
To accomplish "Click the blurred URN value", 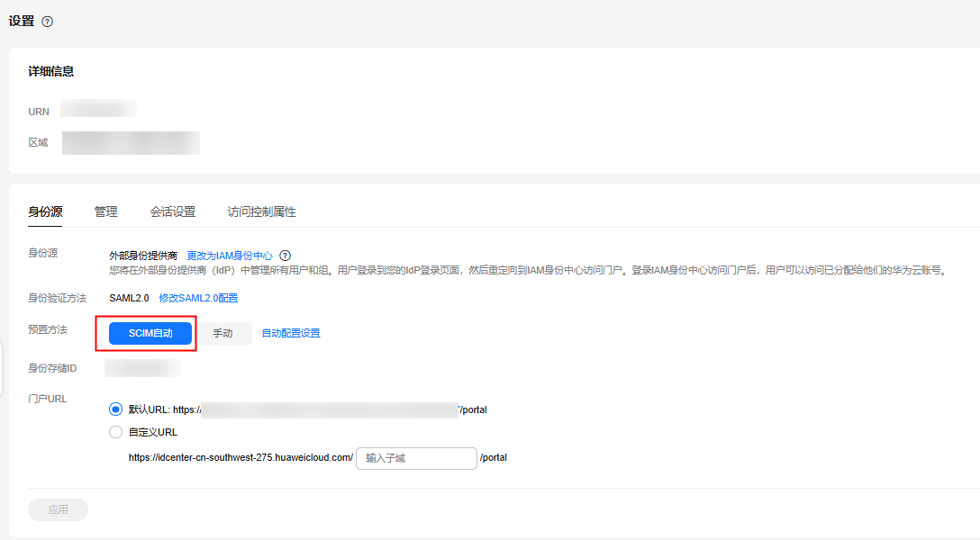I will point(98,110).
